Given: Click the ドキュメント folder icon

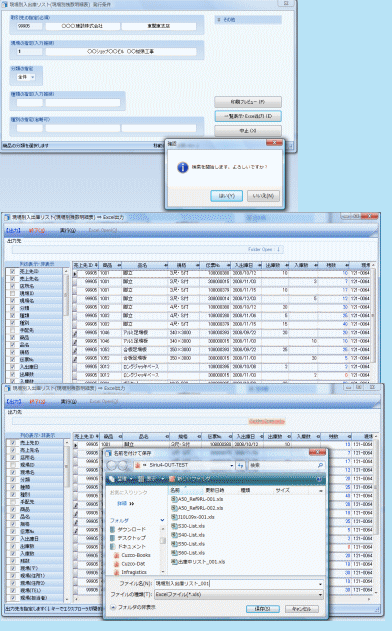Looking at the screenshot, I should tap(113, 546).
